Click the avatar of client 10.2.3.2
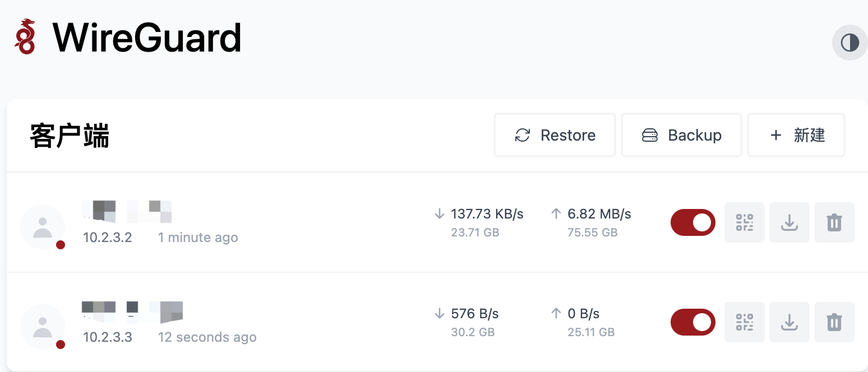Viewport: 868px width, 372px height. click(43, 227)
